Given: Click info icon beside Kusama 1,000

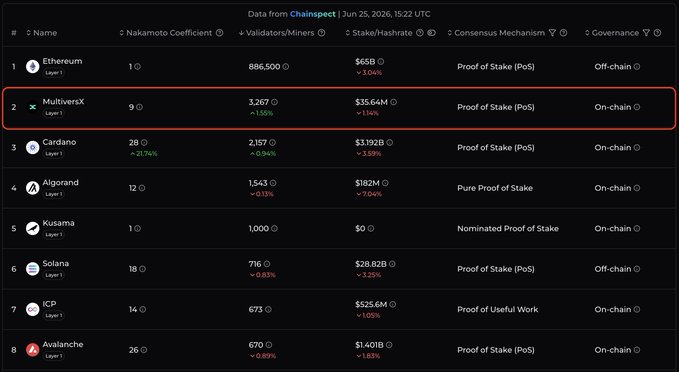Looking at the screenshot, I should pyautogui.click(x=275, y=228).
